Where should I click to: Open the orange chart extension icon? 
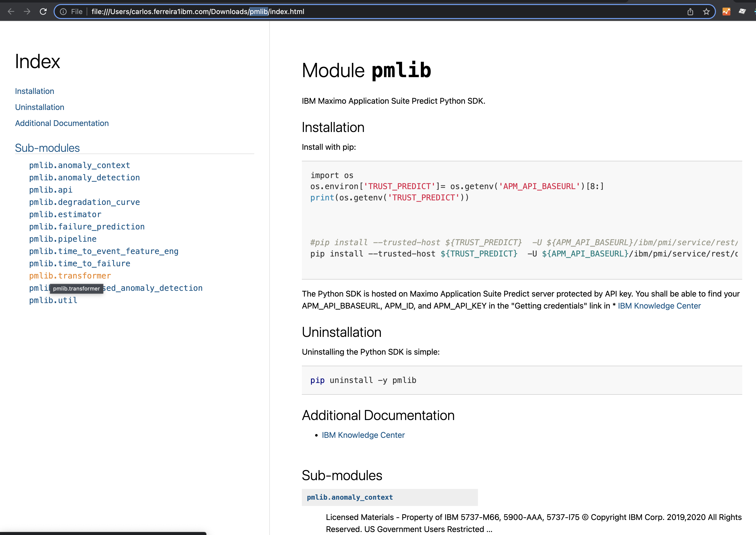pos(726,12)
